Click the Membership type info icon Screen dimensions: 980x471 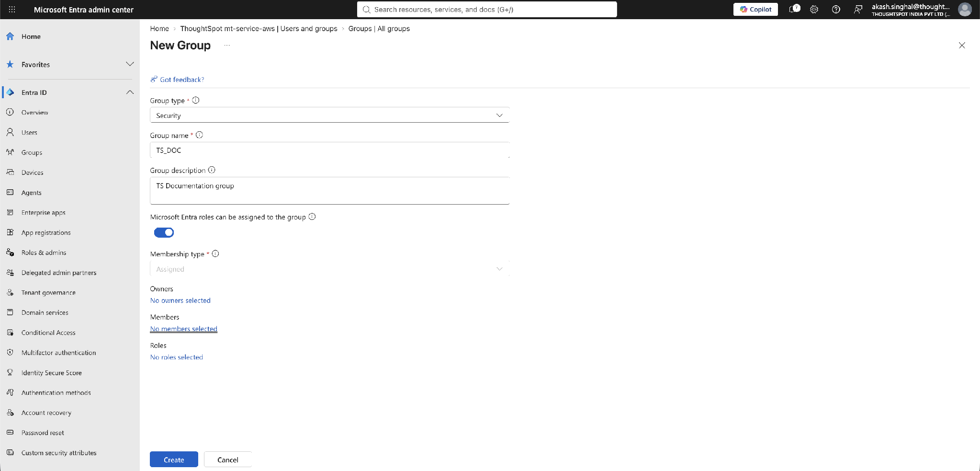click(215, 253)
